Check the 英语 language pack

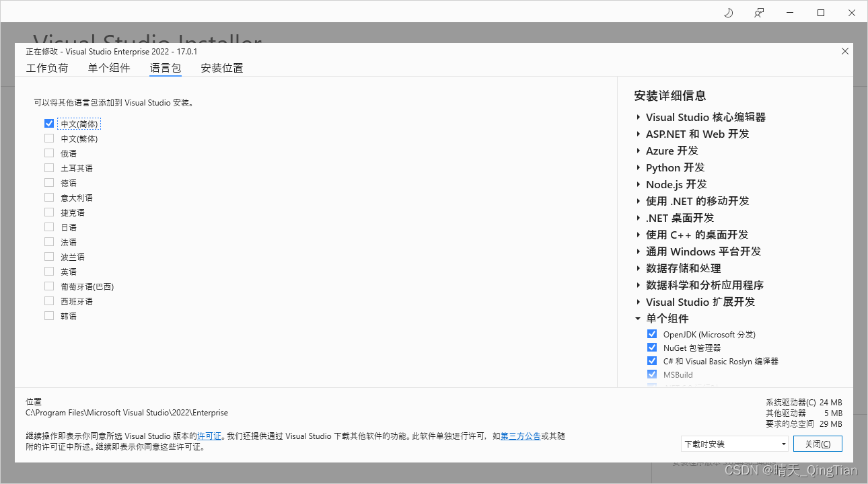(x=49, y=271)
